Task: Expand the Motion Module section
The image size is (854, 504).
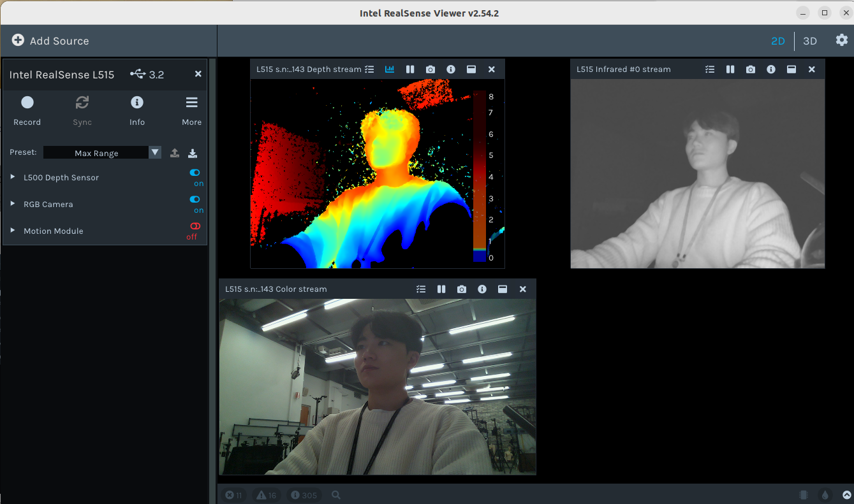Action: coord(13,231)
